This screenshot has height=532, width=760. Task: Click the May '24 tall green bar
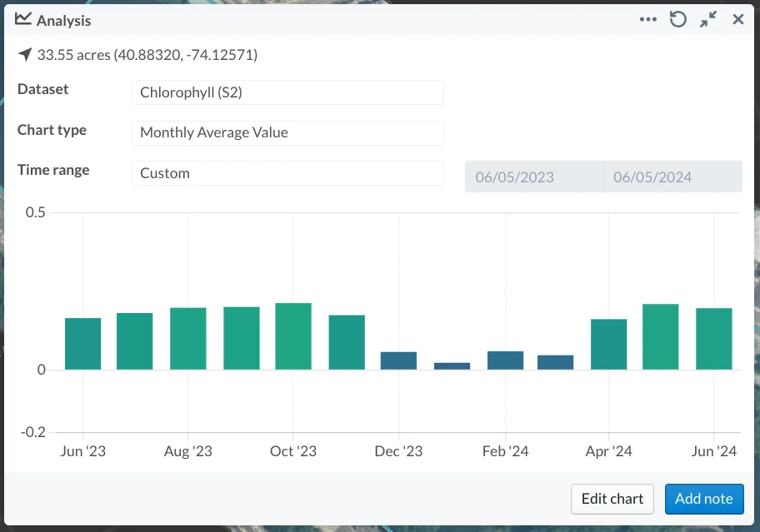pyautogui.click(x=661, y=337)
